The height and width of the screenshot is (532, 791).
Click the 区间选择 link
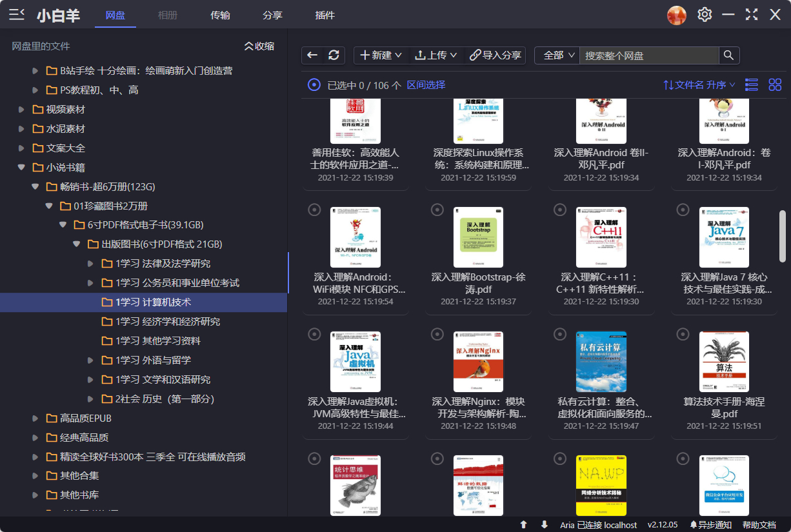pos(426,84)
